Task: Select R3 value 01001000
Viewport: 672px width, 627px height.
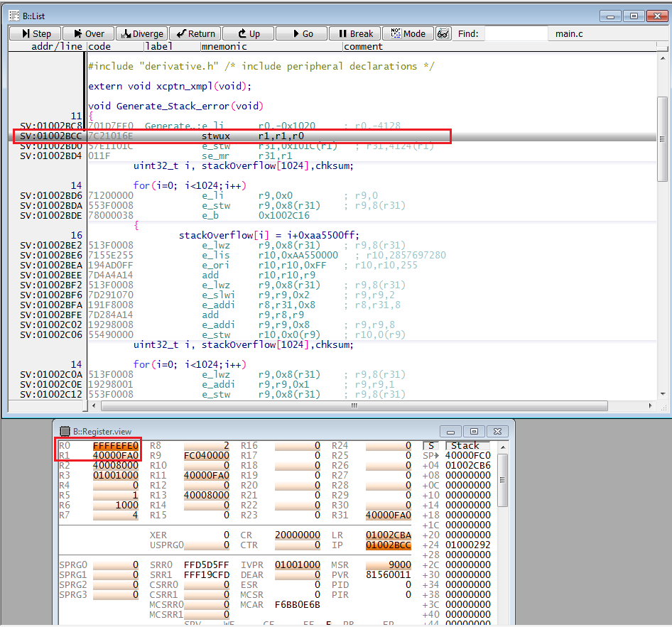Action: pos(116,475)
